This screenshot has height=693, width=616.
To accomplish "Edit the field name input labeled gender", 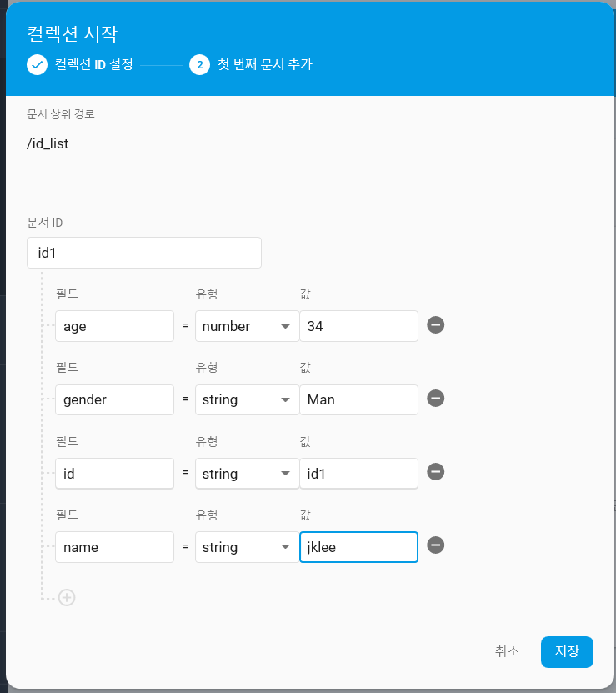I will (x=114, y=399).
